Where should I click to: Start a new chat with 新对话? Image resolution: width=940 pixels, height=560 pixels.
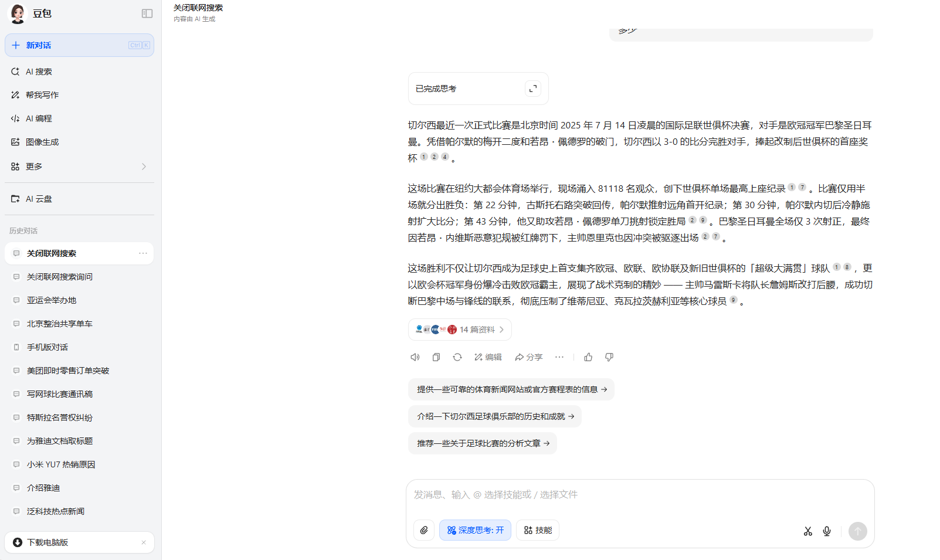coord(79,45)
